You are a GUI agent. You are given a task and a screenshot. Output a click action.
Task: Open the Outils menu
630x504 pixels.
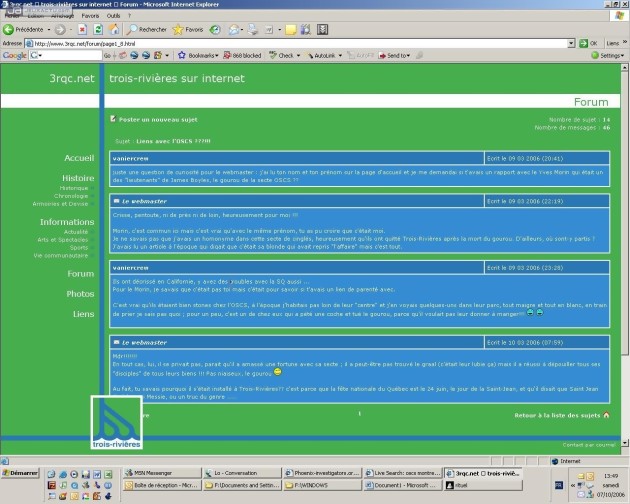tap(113, 16)
